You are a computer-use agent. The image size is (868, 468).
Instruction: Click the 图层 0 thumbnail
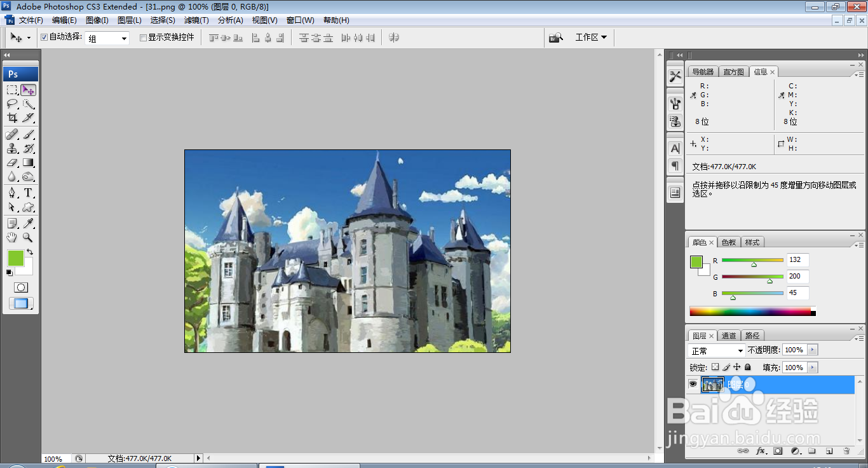coord(712,384)
